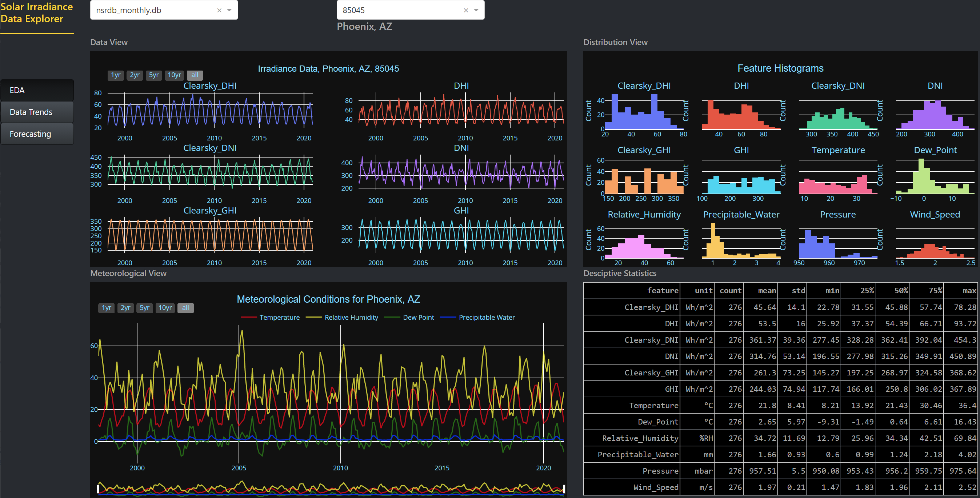Click the red DHI histogram
The image size is (980, 498).
tap(741, 115)
